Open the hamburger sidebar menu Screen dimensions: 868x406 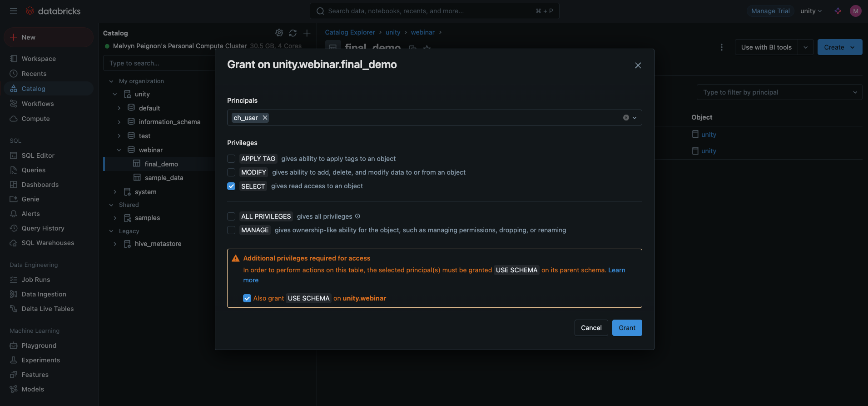(x=13, y=11)
